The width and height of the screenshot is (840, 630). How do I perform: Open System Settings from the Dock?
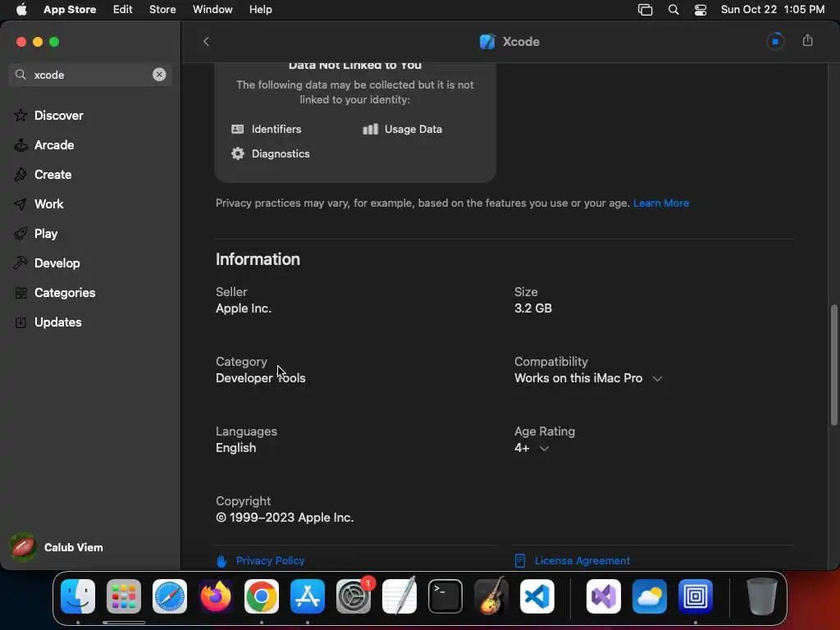click(x=354, y=596)
